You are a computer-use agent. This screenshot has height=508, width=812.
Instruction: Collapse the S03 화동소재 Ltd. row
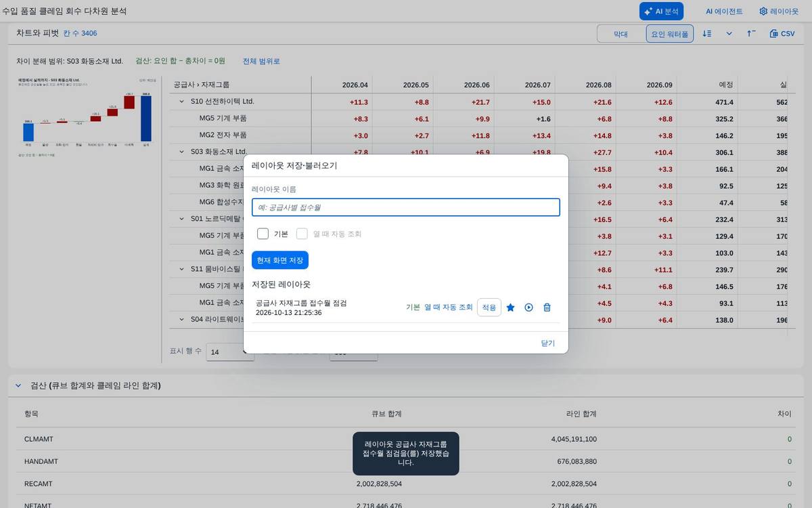click(x=181, y=152)
